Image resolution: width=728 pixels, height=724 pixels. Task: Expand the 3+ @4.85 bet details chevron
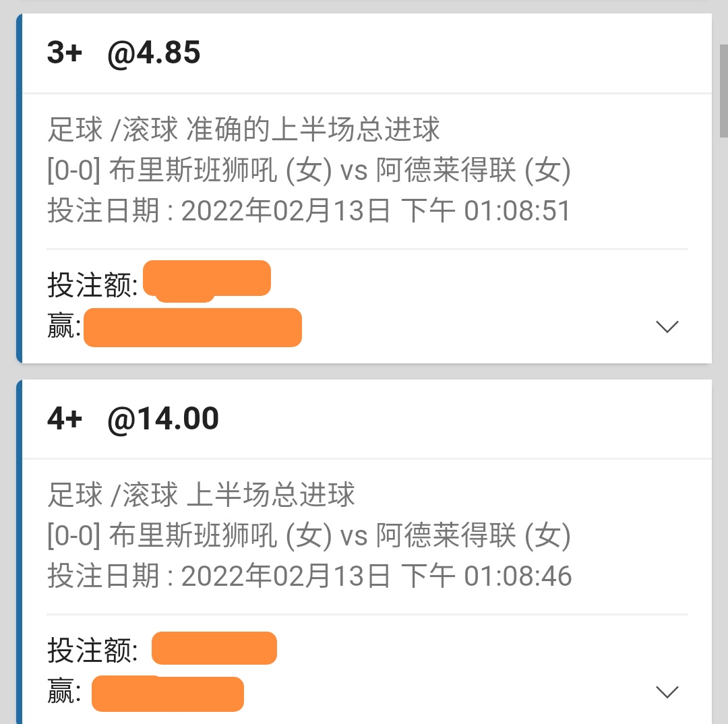667,327
